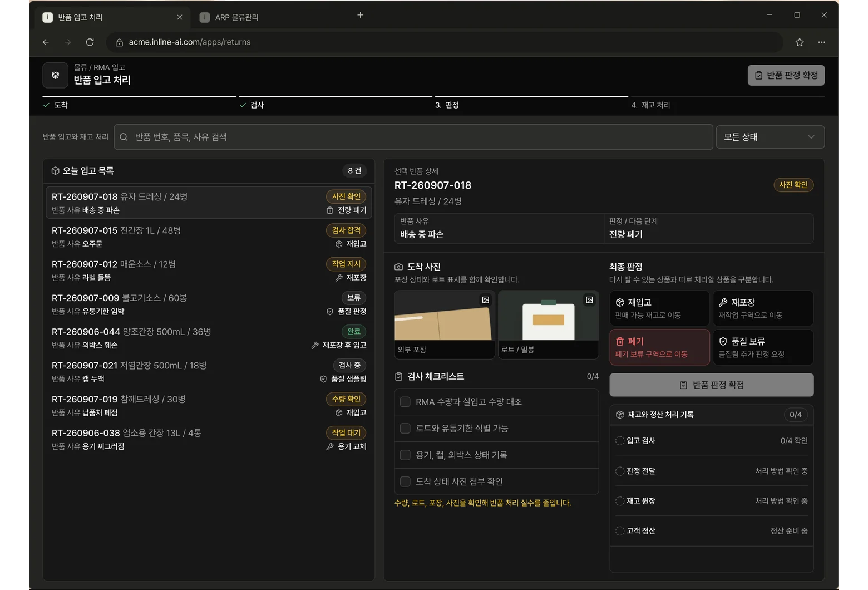868x590 pixels.
Task: Check RMA 수량과 실입고 수량 대조
Action: [405, 402]
